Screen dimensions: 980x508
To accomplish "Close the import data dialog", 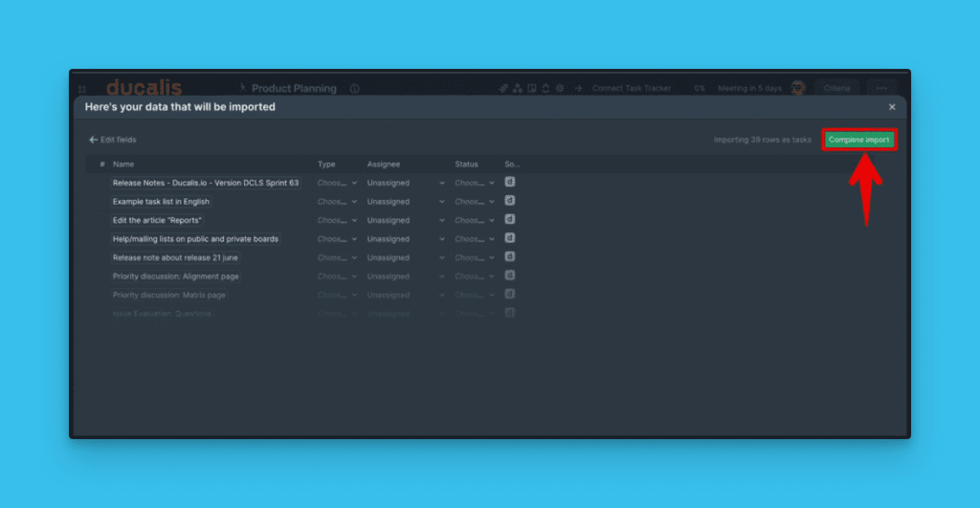I will pos(892,107).
